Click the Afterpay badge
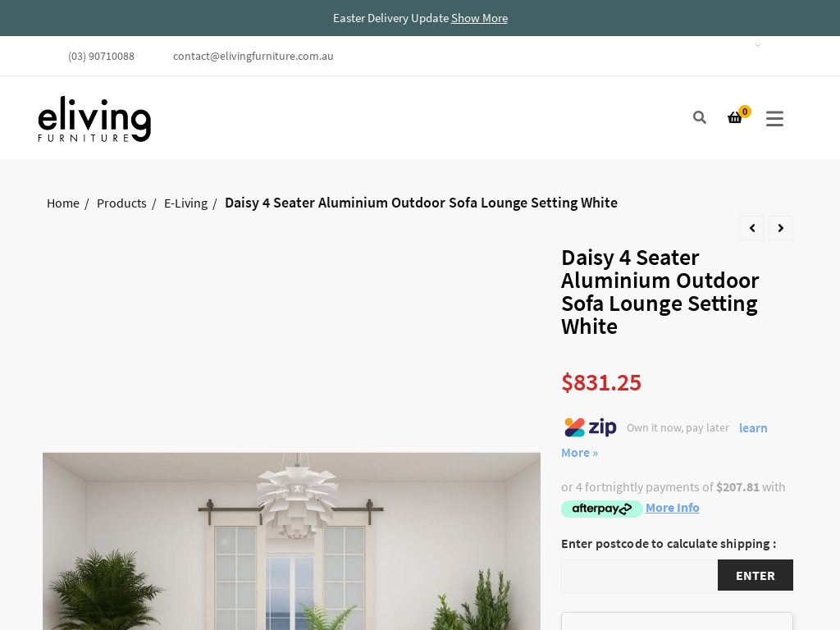The width and height of the screenshot is (840, 630). tap(601, 509)
